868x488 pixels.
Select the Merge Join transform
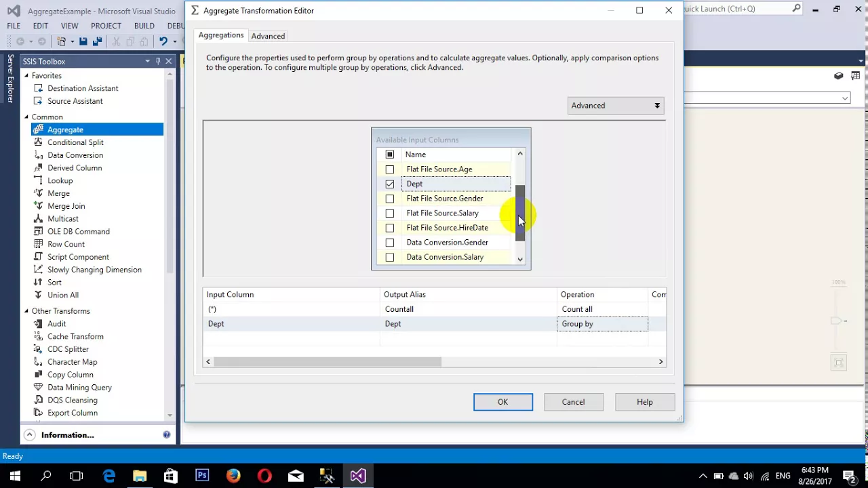click(x=66, y=206)
